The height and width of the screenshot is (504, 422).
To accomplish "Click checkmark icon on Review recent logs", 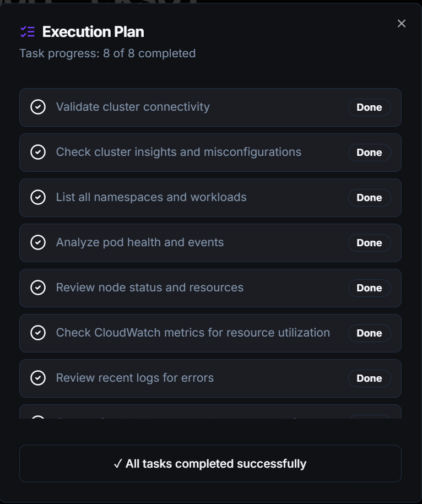I will point(37,378).
